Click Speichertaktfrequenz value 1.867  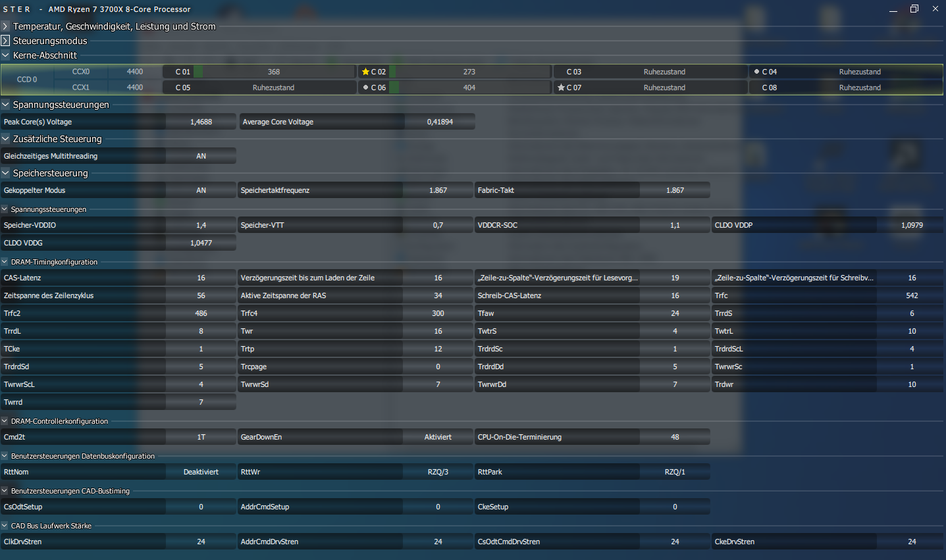[x=438, y=190]
